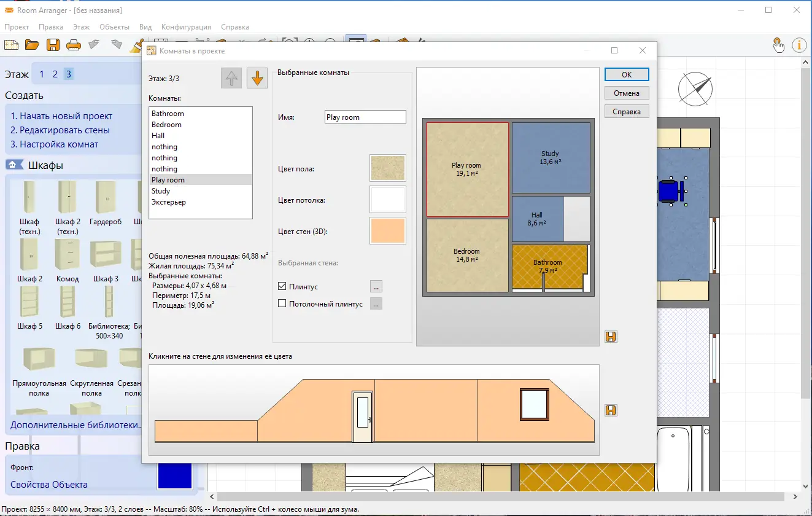The width and height of the screenshot is (812, 516).
Task: Open the Конфигурация menu
Action: coord(185,27)
